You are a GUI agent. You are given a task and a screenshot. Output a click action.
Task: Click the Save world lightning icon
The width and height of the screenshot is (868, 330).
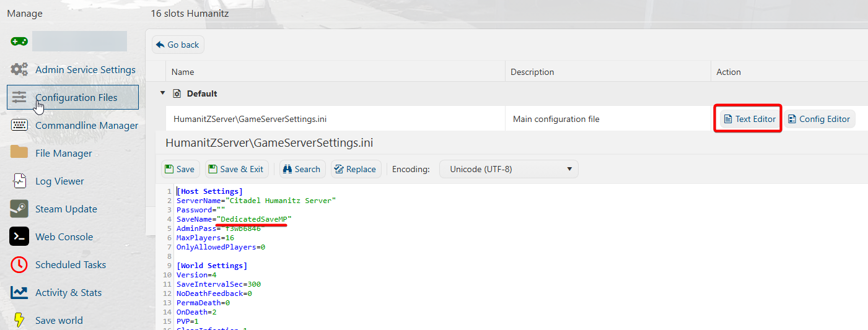pos(19,320)
